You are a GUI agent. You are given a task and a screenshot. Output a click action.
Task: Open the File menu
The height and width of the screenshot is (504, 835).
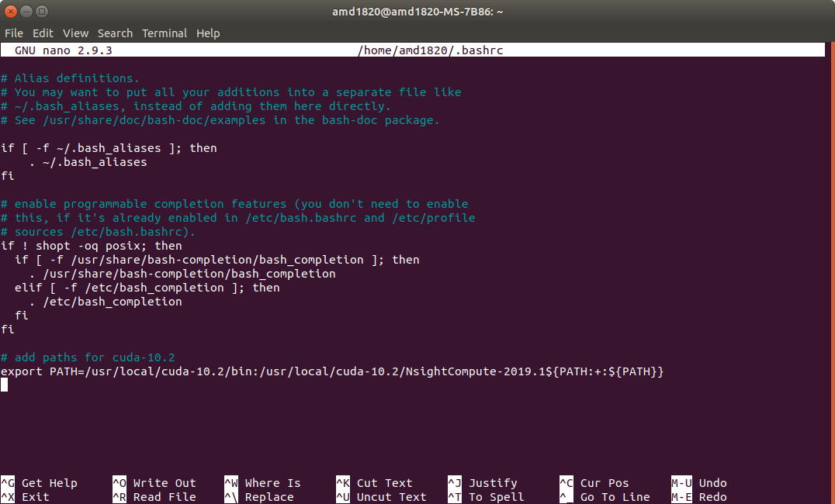pyautogui.click(x=14, y=33)
